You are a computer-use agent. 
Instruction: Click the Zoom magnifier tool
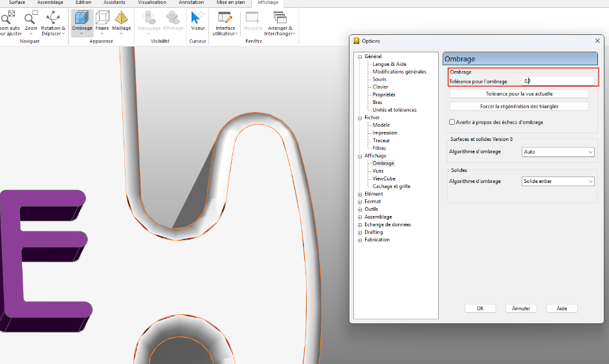31,18
